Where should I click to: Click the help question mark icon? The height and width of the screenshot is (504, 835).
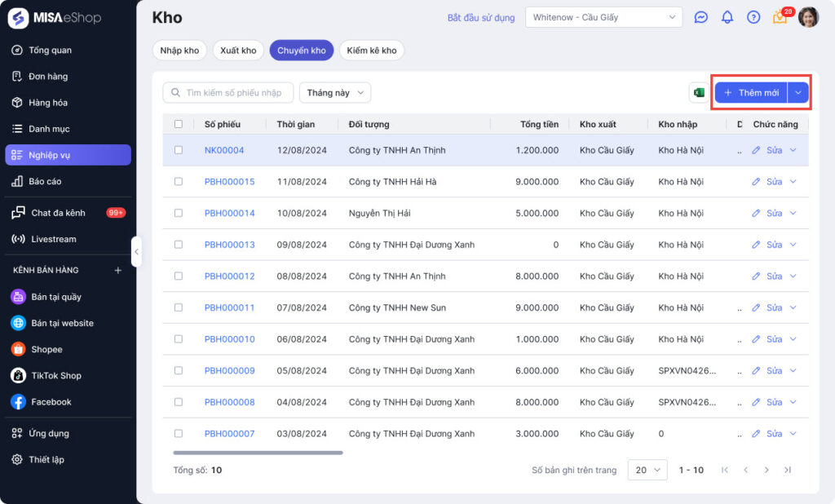click(x=753, y=17)
